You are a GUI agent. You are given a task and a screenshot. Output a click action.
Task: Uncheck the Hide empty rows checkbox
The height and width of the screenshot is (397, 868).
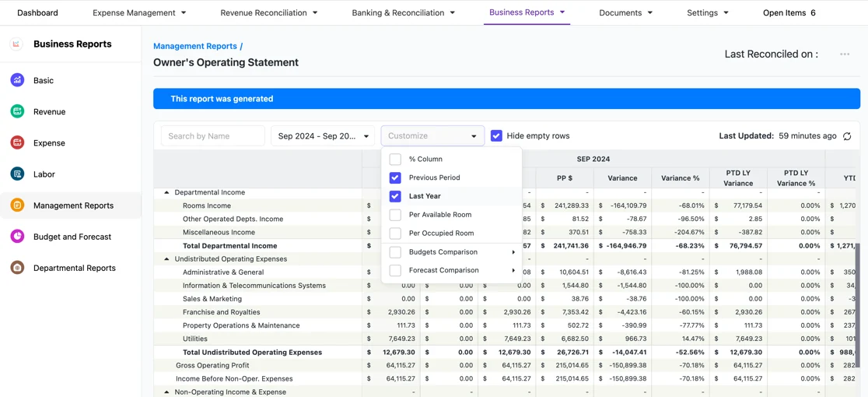point(496,135)
